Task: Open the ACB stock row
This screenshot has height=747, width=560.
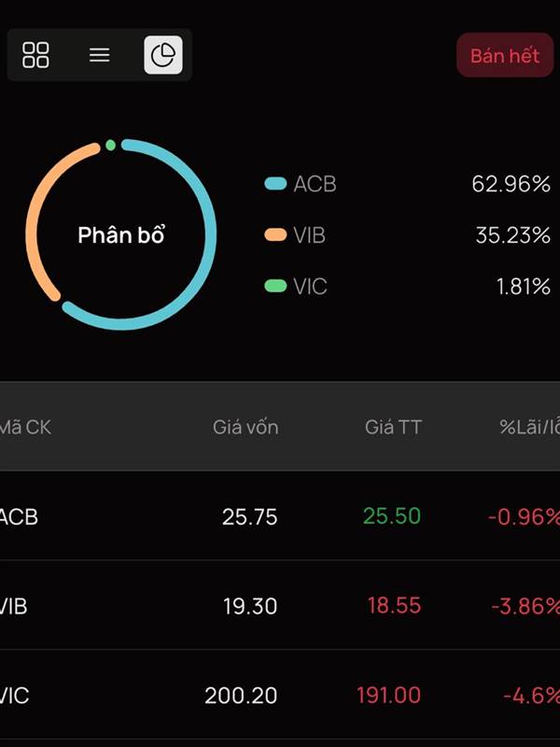Action: [280, 516]
